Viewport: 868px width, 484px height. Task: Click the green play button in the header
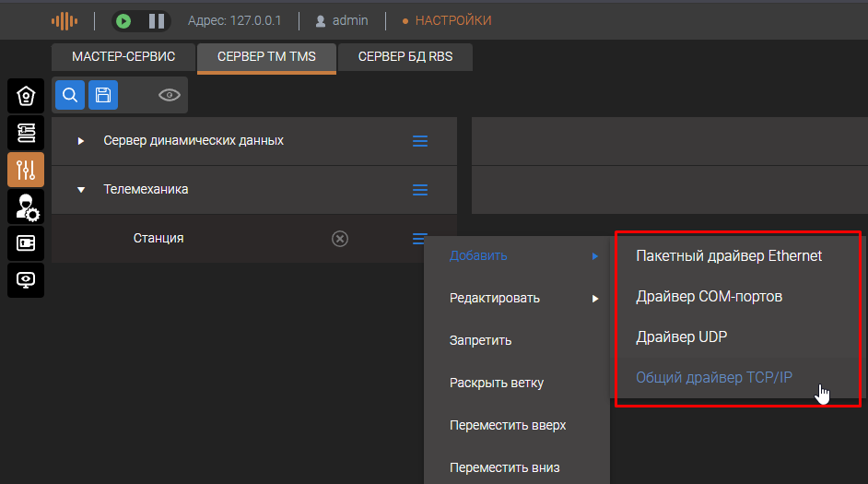click(x=124, y=20)
